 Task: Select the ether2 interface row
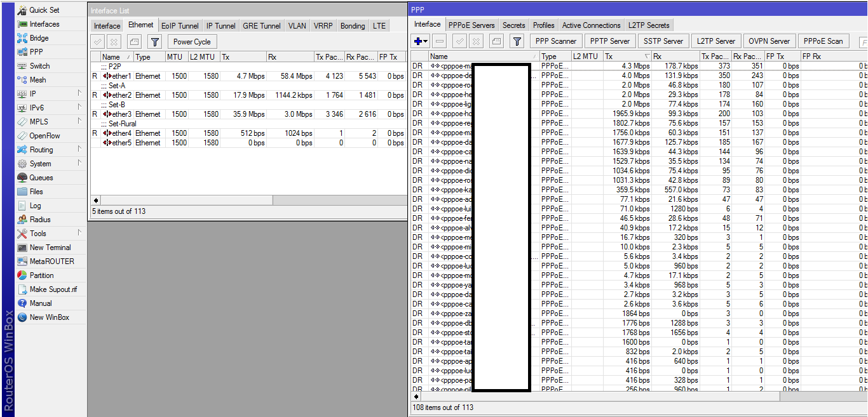point(248,95)
